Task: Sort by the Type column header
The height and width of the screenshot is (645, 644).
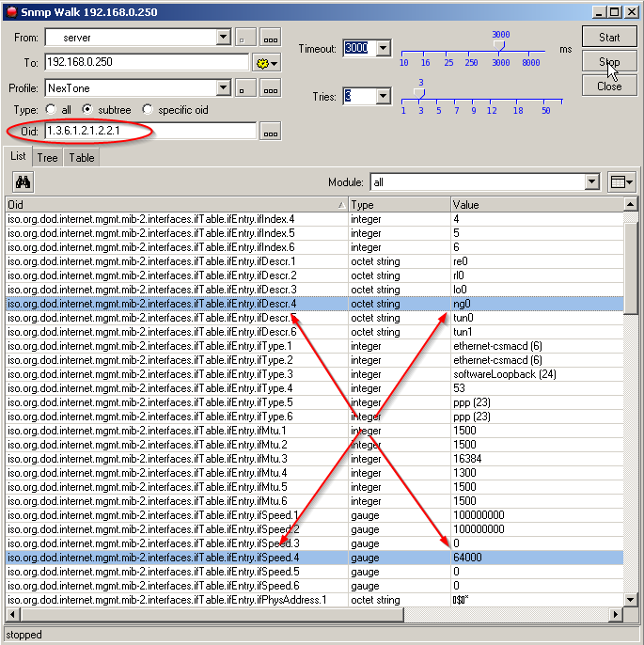Action: (x=399, y=204)
